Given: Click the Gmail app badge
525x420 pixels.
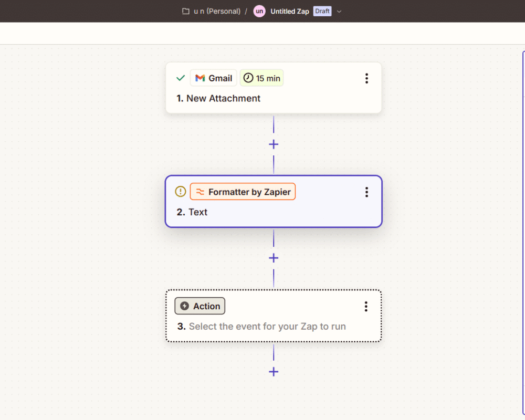Looking at the screenshot, I should [x=214, y=78].
